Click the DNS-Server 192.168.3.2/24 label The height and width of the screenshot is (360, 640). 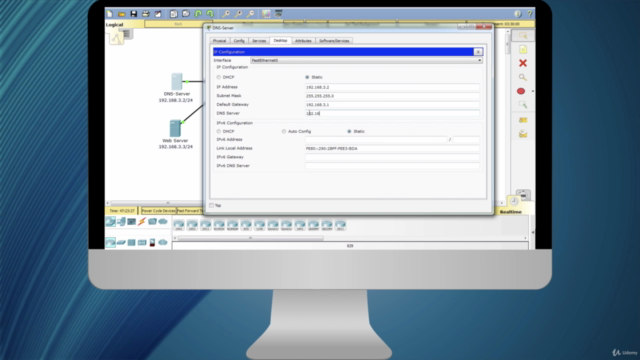176,97
